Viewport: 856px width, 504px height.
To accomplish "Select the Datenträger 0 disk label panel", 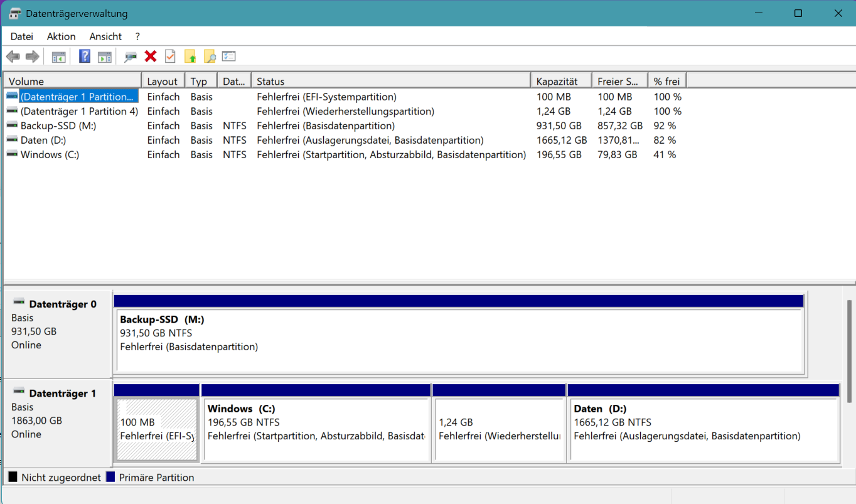I will click(58, 333).
